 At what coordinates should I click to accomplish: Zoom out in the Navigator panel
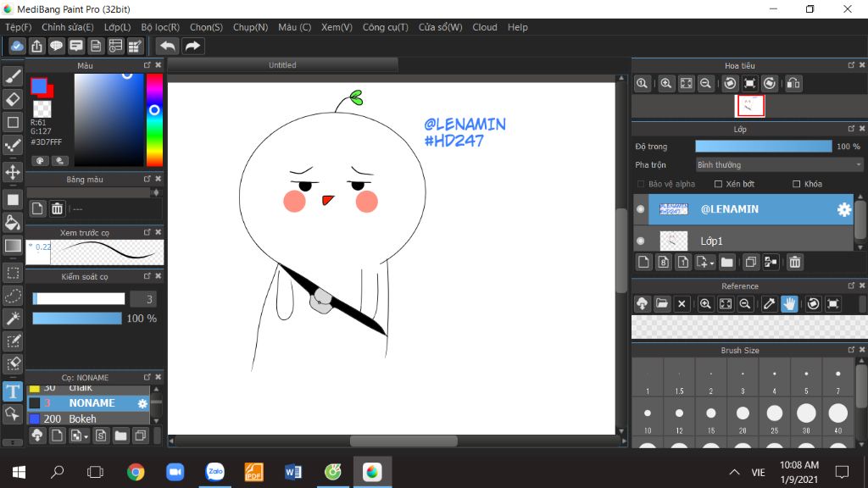[705, 84]
